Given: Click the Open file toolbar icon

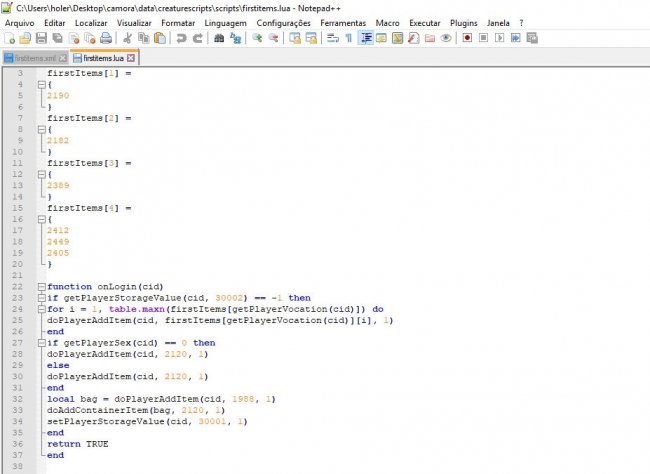Looking at the screenshot, I should click(25, 39).
